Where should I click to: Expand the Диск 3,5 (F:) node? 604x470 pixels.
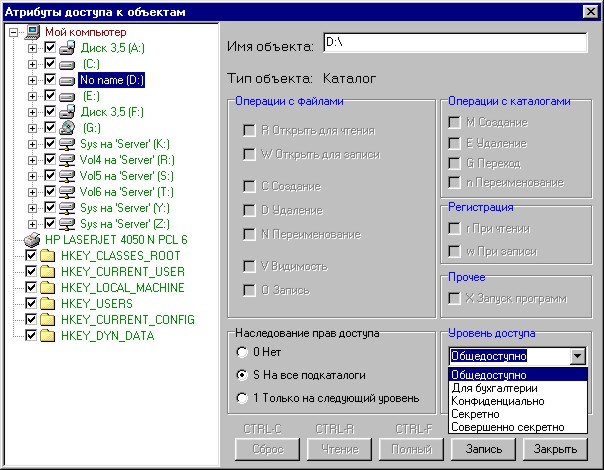point(32,112)
